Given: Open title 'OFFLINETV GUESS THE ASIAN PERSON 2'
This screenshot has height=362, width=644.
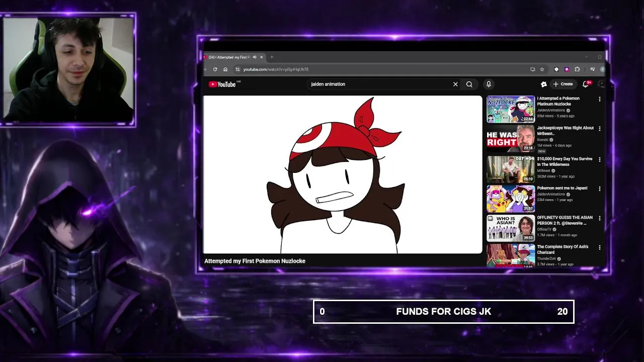Looking at the screenshot, I should [565, 220].
